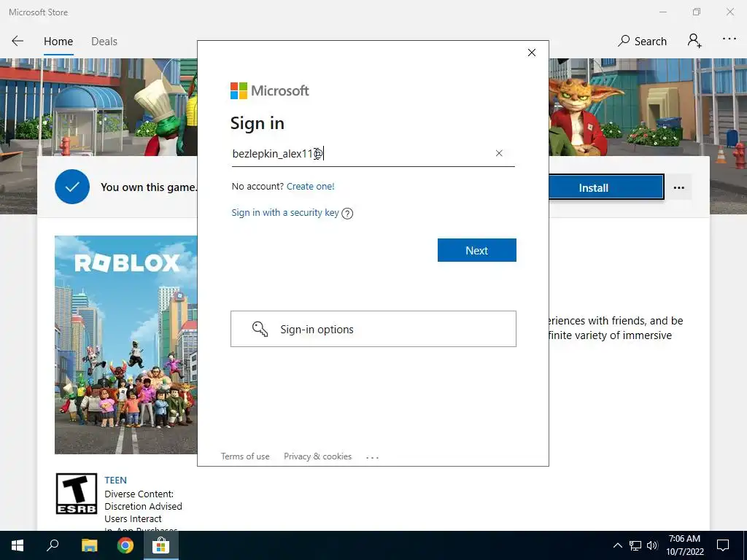This screenshot has width=747, height=560.
Task: Open Terms of use
Action: pos(245,456)
